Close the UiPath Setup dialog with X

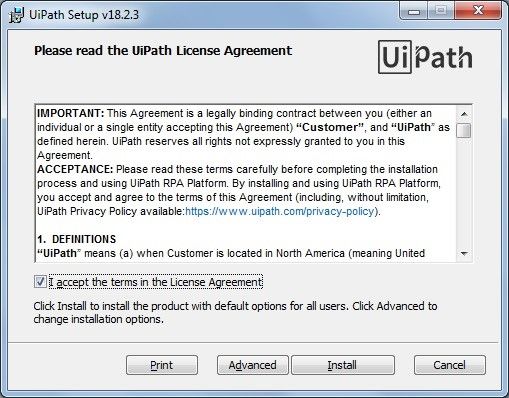point(478,11)
